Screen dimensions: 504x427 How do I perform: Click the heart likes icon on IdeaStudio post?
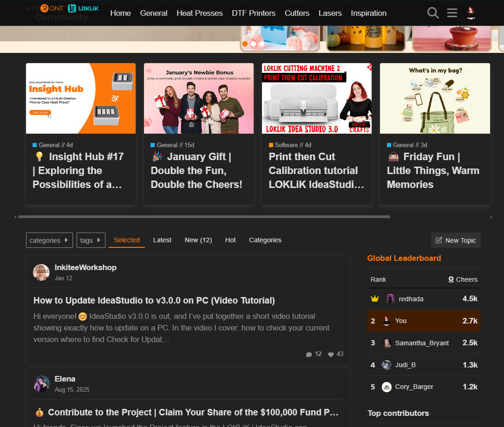[x=331, y=354]
